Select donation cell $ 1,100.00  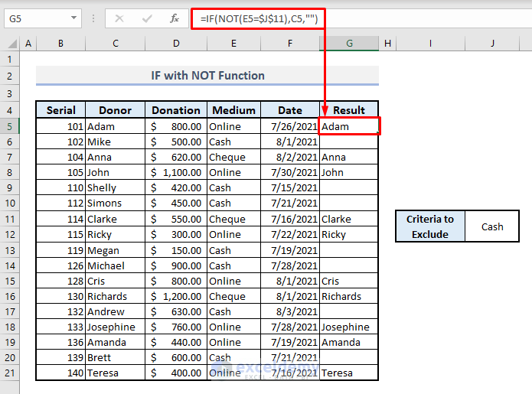[176, 172]
